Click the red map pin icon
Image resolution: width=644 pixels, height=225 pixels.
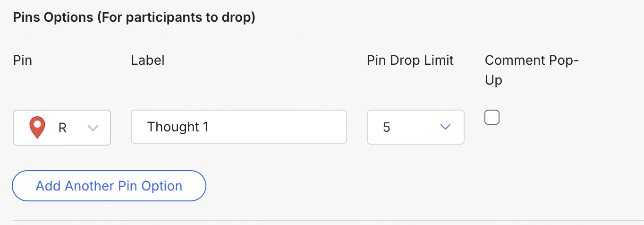click(x=37, y=128)
